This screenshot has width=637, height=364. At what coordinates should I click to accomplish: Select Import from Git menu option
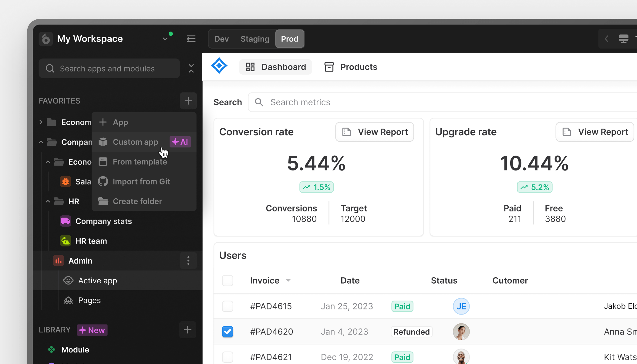tap(141, 182)
